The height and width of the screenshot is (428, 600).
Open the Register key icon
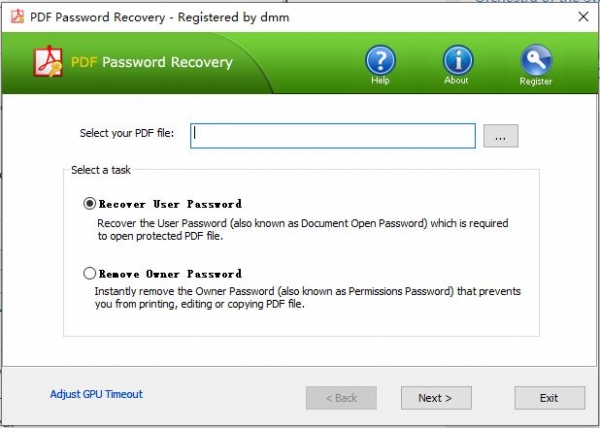(x=535, y=59)
